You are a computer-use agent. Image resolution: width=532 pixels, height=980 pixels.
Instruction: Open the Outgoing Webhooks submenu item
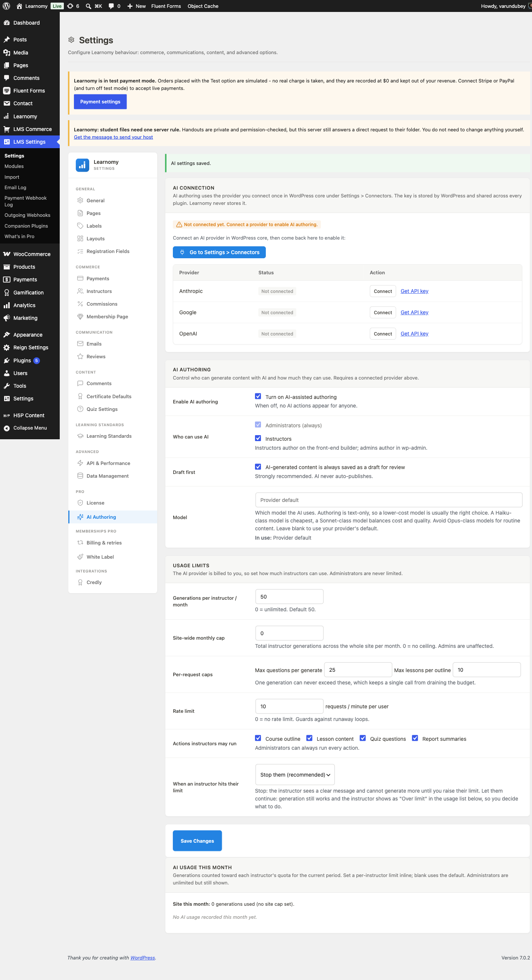click(x=27, y=215)
